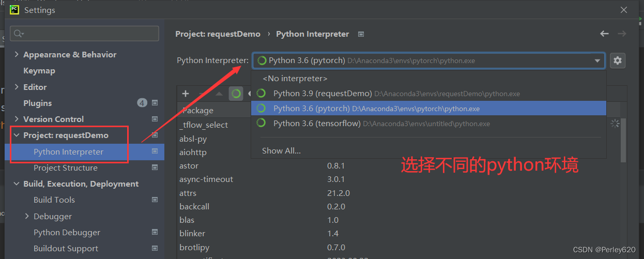Viewport: 644px width, 259px height.
Task: Click the project icon beside Buildout Support
Action: (155, 248)
